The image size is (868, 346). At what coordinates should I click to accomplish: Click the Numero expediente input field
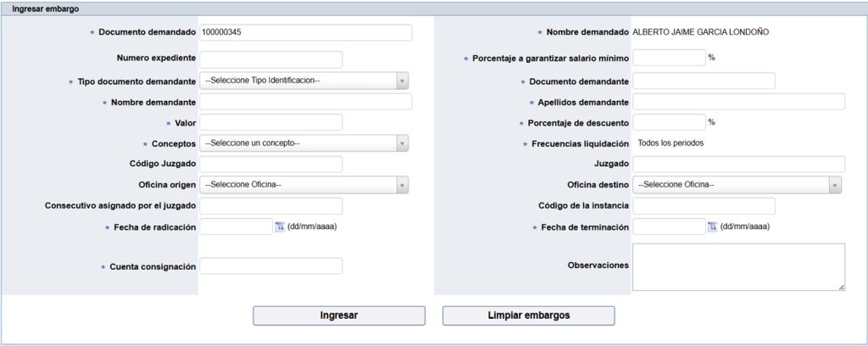(270, 59)
